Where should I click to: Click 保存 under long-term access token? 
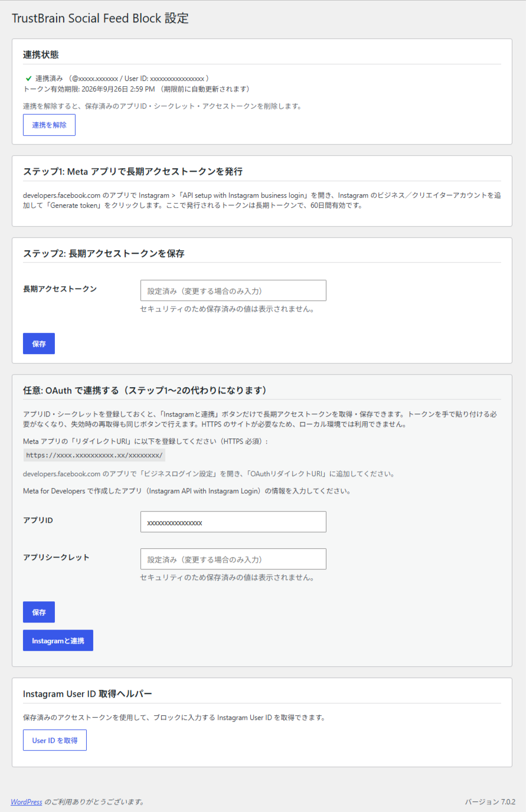tap(39, 343)
